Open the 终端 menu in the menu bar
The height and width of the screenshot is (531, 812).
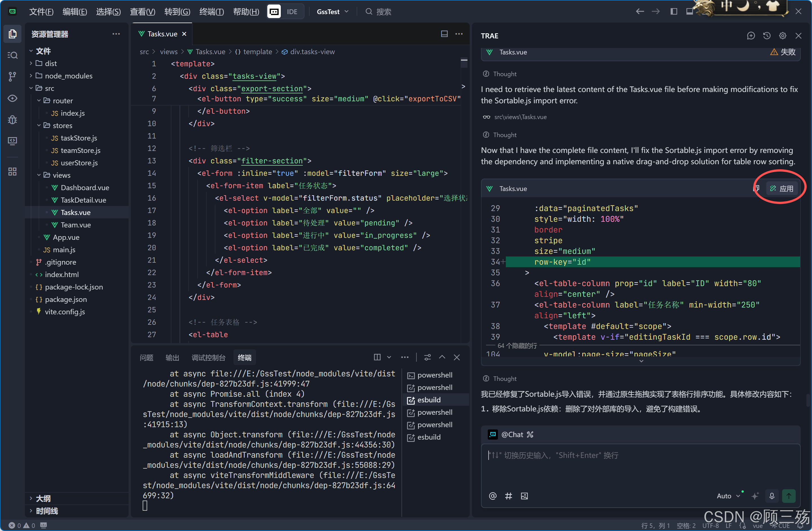(x=211, y=12)
